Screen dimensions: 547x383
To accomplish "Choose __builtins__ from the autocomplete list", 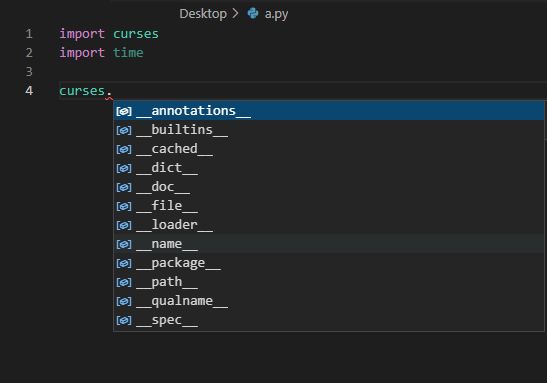I will [329, 130].
